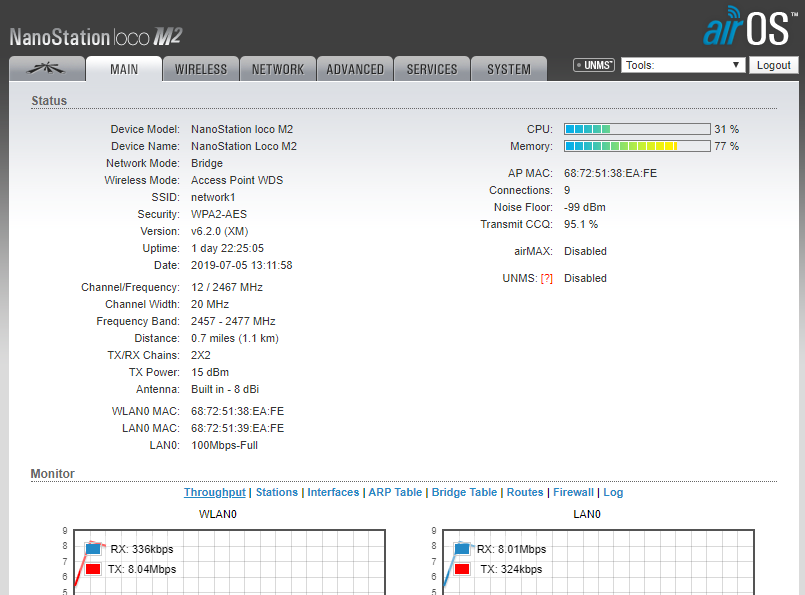This screenshot has width=805, height=595.
Task: Click the TX/RX Chains value 2X2
Action: click(x=201, y=355)
